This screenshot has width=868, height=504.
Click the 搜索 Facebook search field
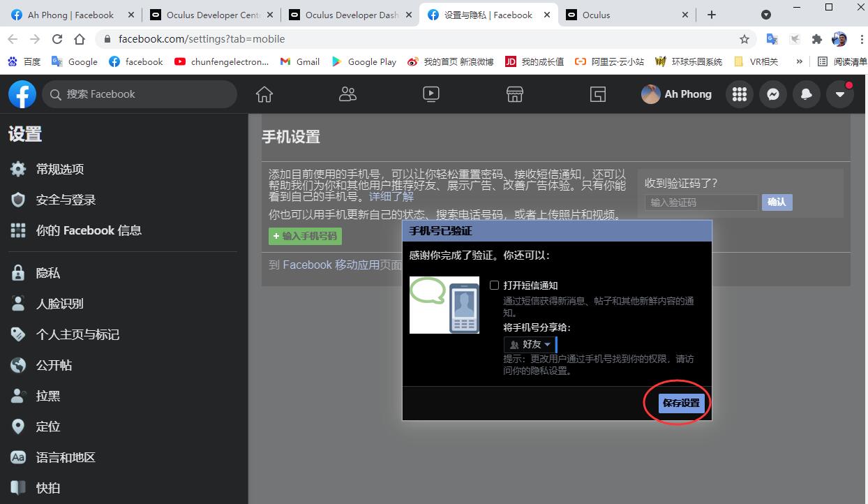tap(140, 94)
